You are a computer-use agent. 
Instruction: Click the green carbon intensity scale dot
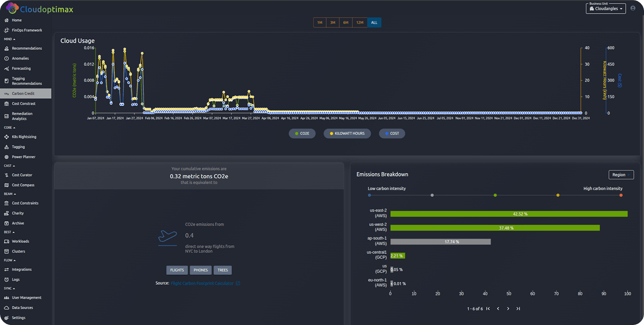[495, 195]
